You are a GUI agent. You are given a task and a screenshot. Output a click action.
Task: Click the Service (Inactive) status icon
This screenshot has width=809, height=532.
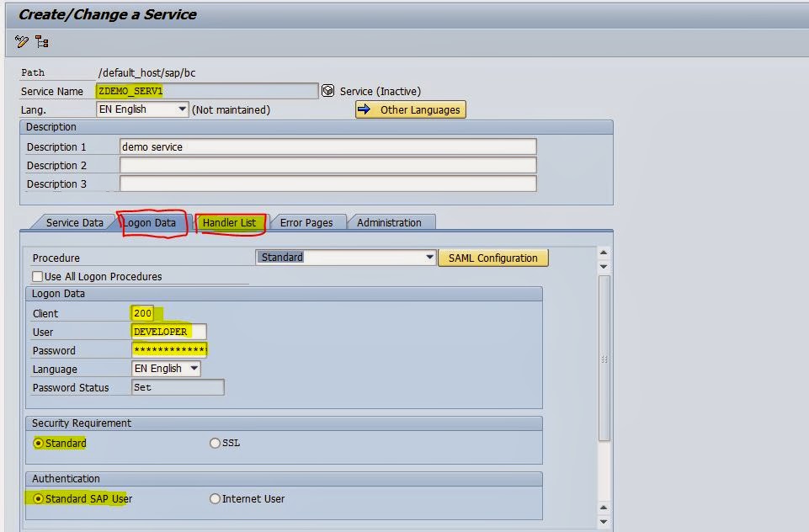point(327,91)
